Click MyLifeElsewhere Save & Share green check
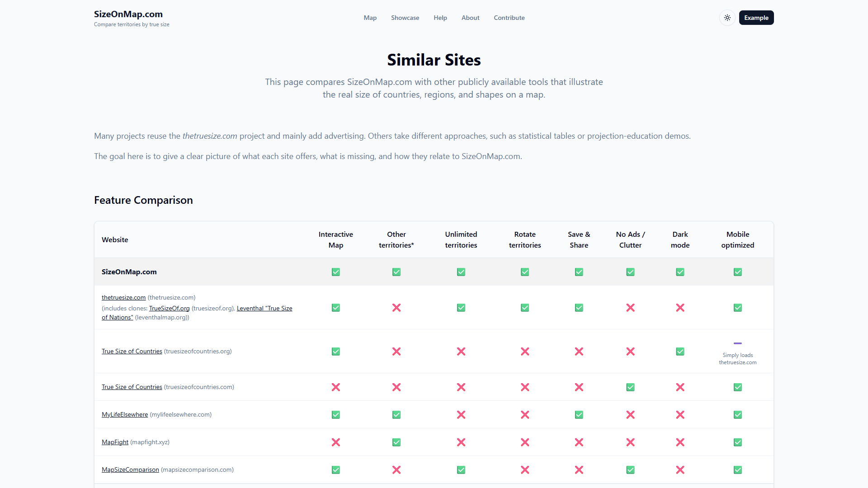The height and width of the screenshot is (488, 868). (x=579, y=415)
